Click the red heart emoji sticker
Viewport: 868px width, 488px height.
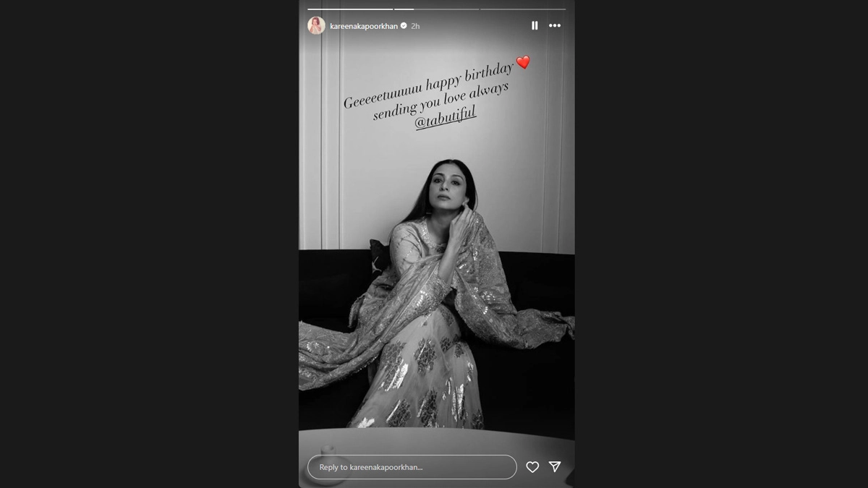pos(523,63)
